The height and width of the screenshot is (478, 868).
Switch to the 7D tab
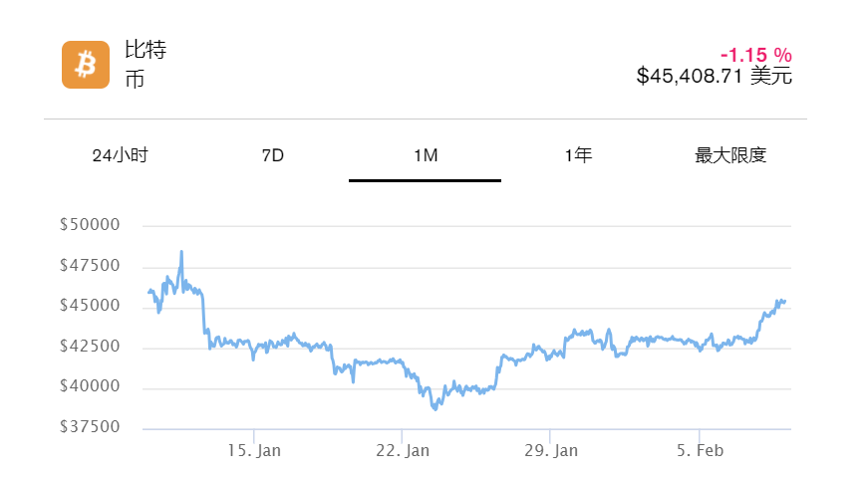(x=272, y=155)
